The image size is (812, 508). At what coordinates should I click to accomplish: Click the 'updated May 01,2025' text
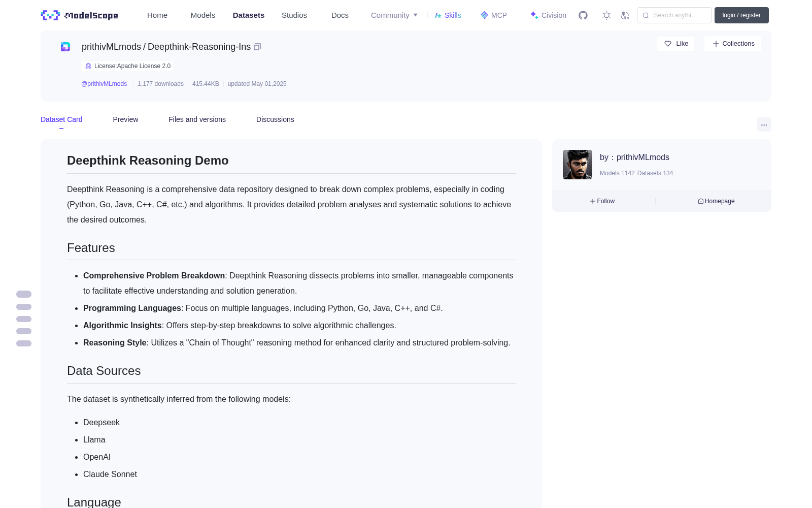[x=257, y=84]
